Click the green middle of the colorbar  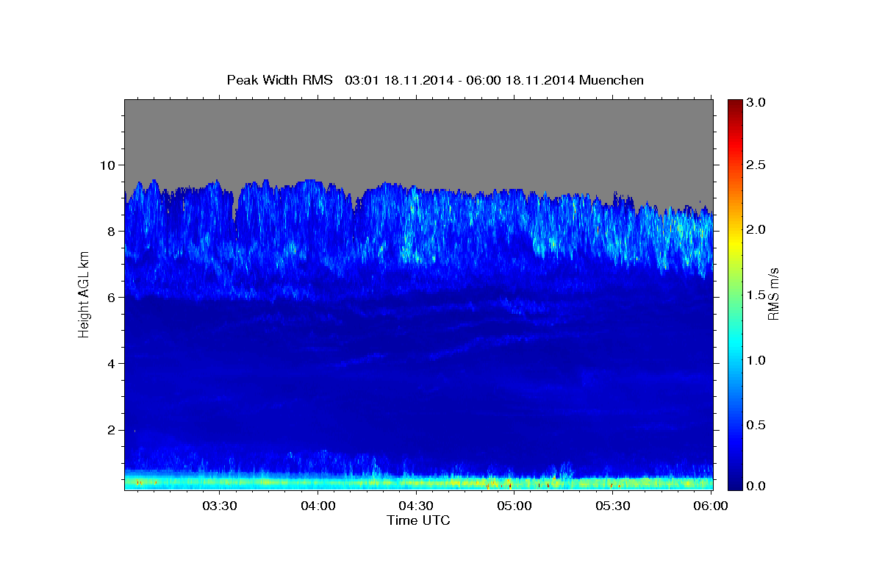(734, 294)
